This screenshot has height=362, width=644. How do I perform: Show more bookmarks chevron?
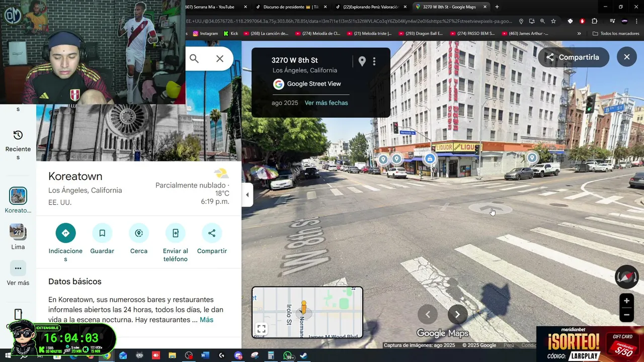(579, 34)
